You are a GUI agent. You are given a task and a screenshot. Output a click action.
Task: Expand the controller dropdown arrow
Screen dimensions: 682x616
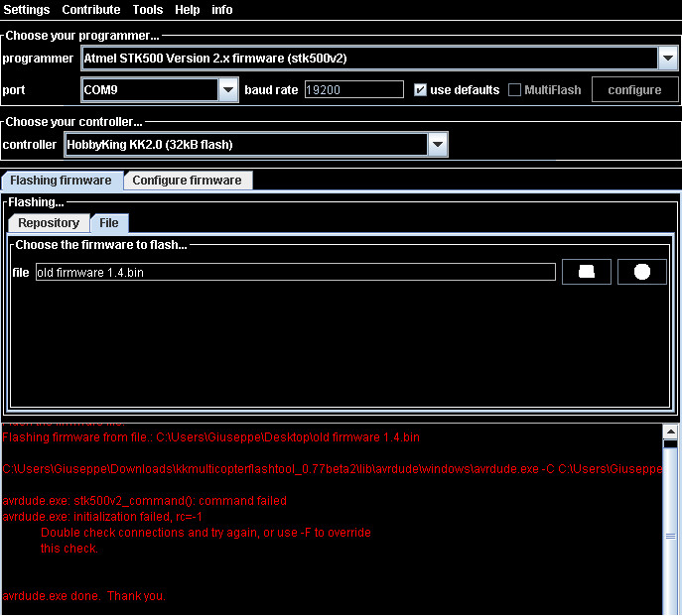click(x=438, y=144)
